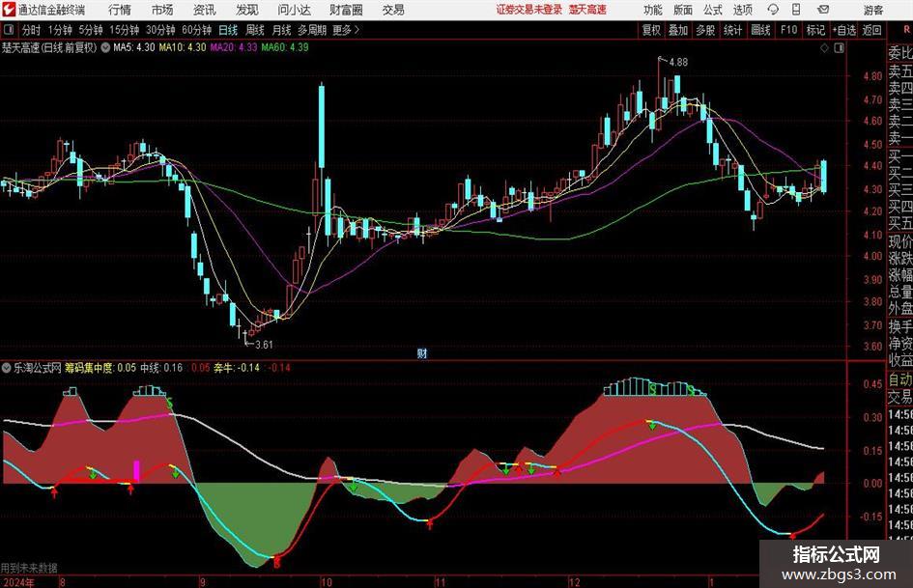Switch to the 1分钟 period tab
This screenshot has height=588, width=913.
click(x=60, y=30)
